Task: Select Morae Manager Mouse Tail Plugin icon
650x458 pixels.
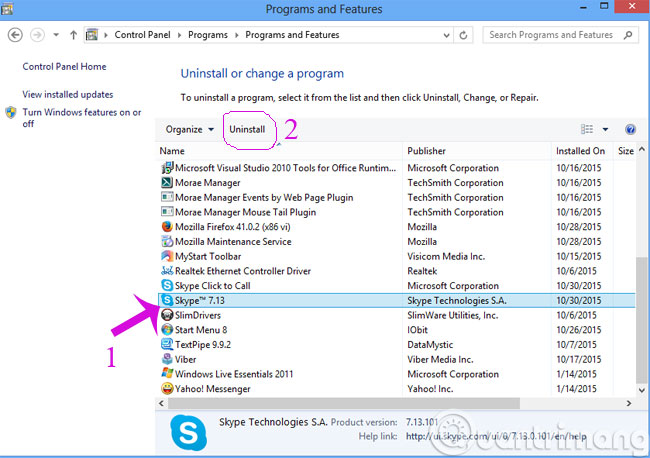Action: pyautogui.click(x=167, y=212)
